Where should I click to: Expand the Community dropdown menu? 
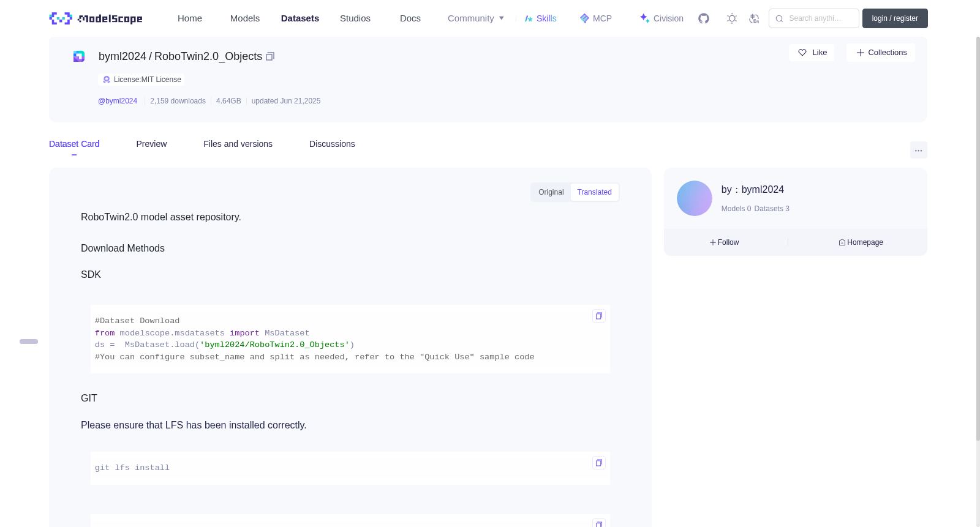(476, 18)
